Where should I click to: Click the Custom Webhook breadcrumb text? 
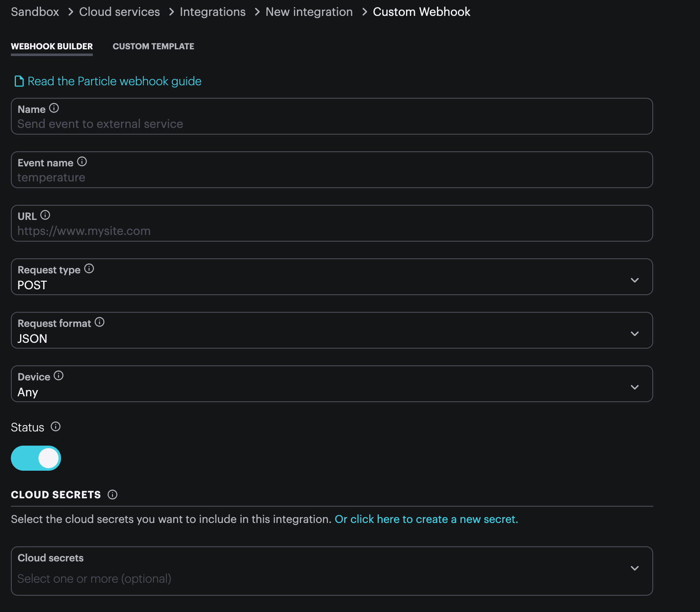422,12
